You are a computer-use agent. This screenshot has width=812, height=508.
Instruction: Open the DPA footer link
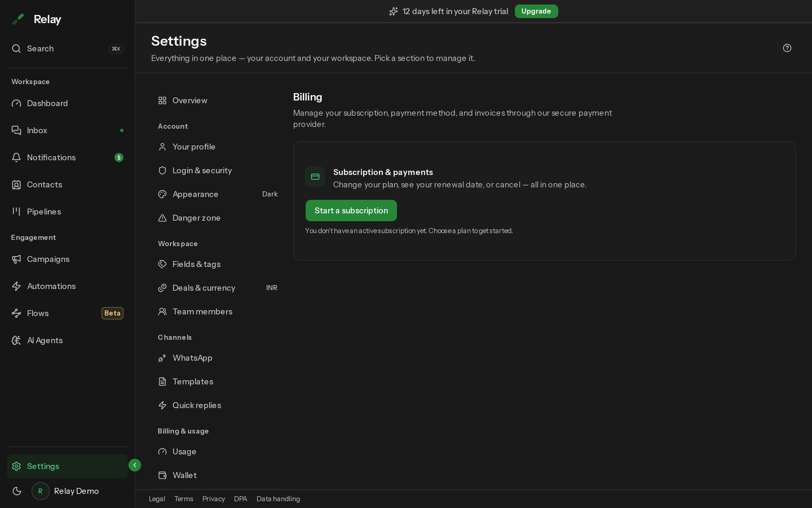click(x=240, y=499)
